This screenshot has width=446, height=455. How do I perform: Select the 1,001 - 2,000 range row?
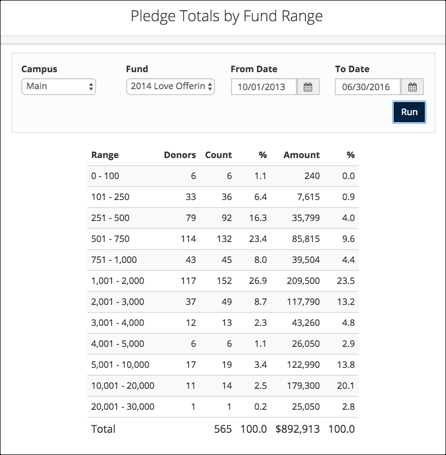[x=223, y=281]
